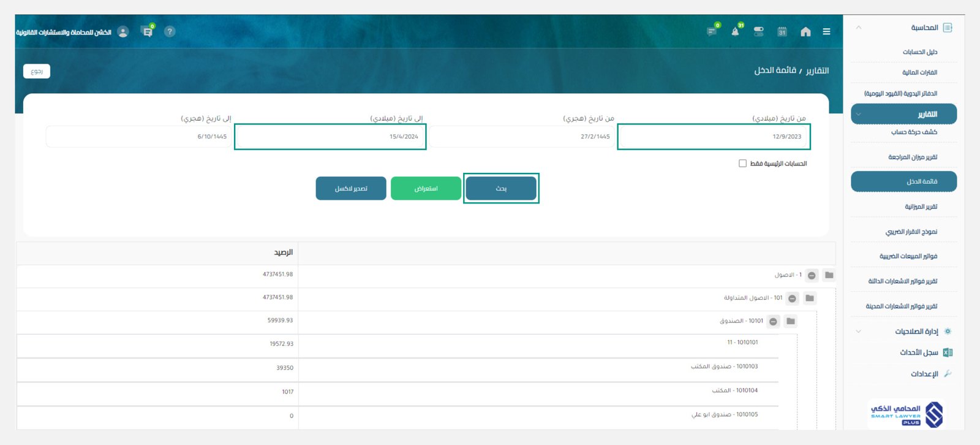This screenshot has height=445, width=980.
Task: Go to the home icon
Action: pyautogui.click(x=805, y=32)
